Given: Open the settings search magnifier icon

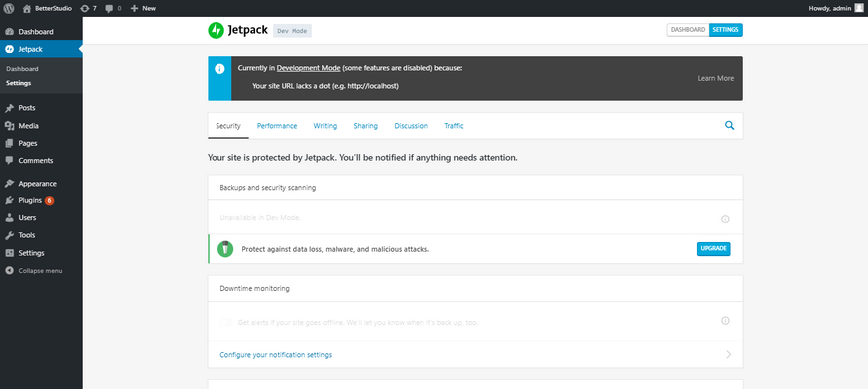Looking at the screenshot, I should click(x=729, y=125).
